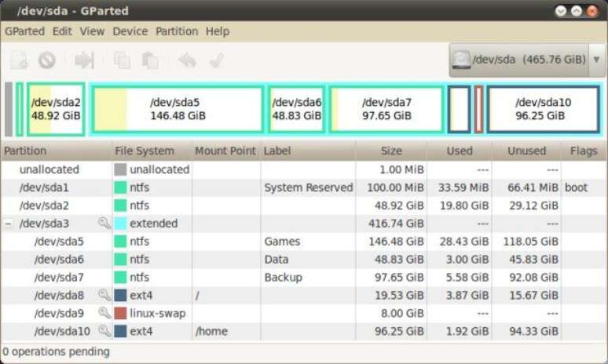This screenshot has width=608, height=364.
Task: Sort by the Used column header
Action: click(460, 151)
